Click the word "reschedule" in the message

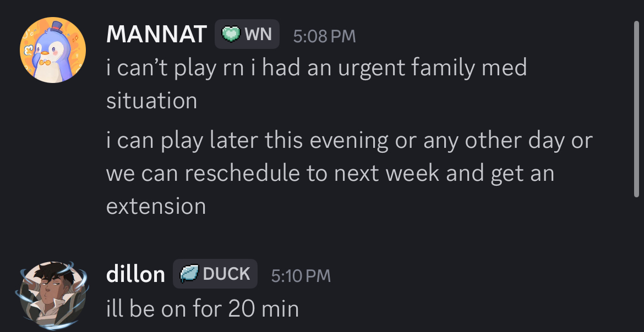pyautogui.click(x=242, y=173)
